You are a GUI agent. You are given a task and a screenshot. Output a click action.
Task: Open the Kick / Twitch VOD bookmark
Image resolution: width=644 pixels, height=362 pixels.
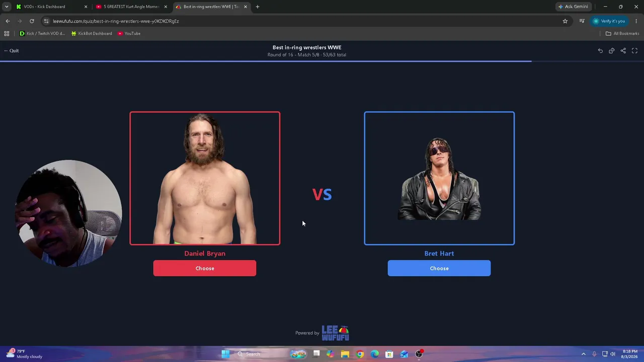(42, 34)
